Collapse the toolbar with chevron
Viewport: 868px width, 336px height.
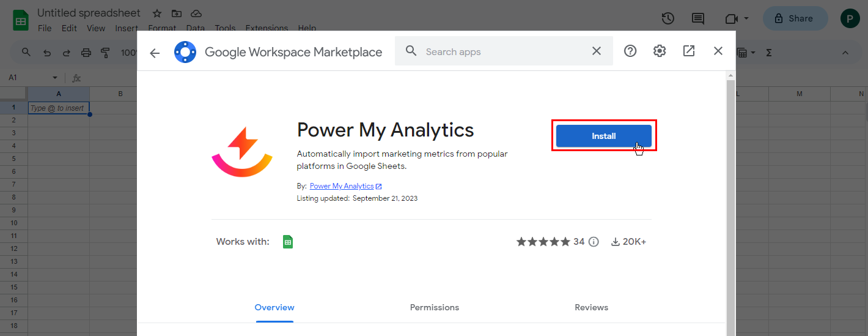point(845,53)
